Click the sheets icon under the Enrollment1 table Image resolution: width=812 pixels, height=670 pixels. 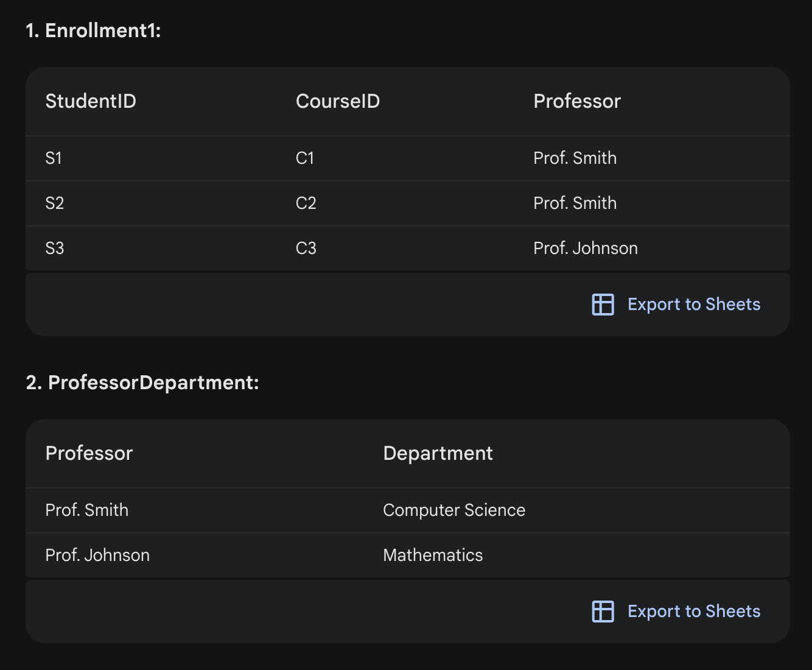tap(603, 305)
